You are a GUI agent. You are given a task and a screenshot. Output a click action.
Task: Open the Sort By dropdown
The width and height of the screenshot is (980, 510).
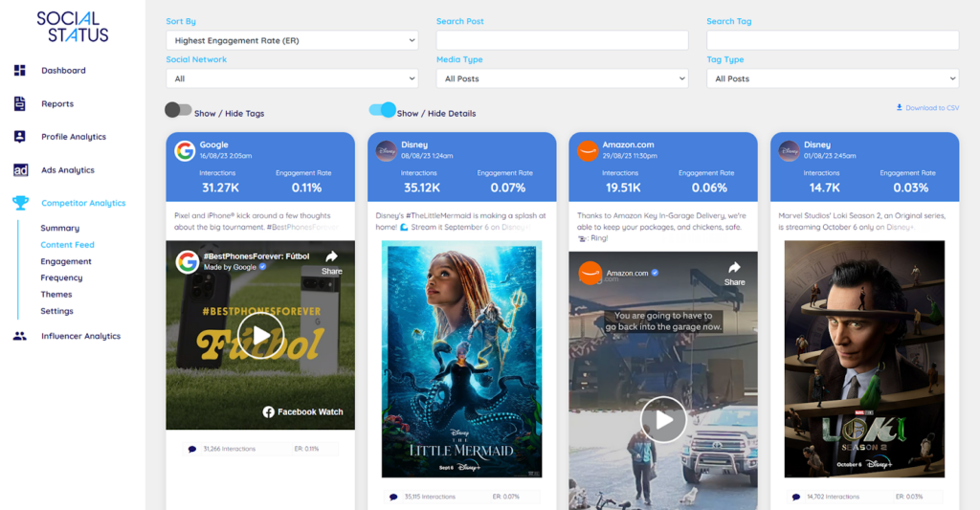(x=292, y=40)
